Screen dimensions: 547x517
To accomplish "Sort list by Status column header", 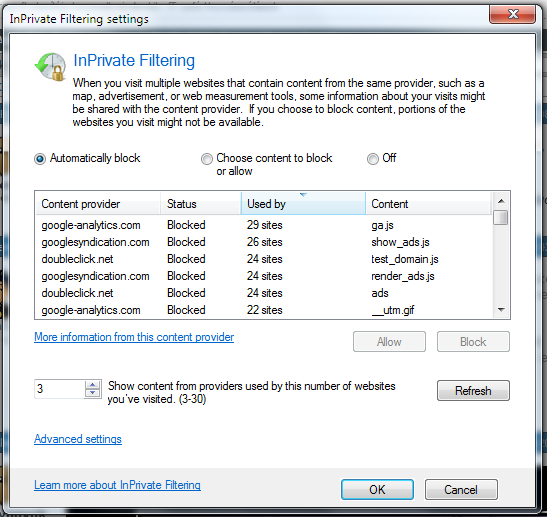I will [201, 204].
